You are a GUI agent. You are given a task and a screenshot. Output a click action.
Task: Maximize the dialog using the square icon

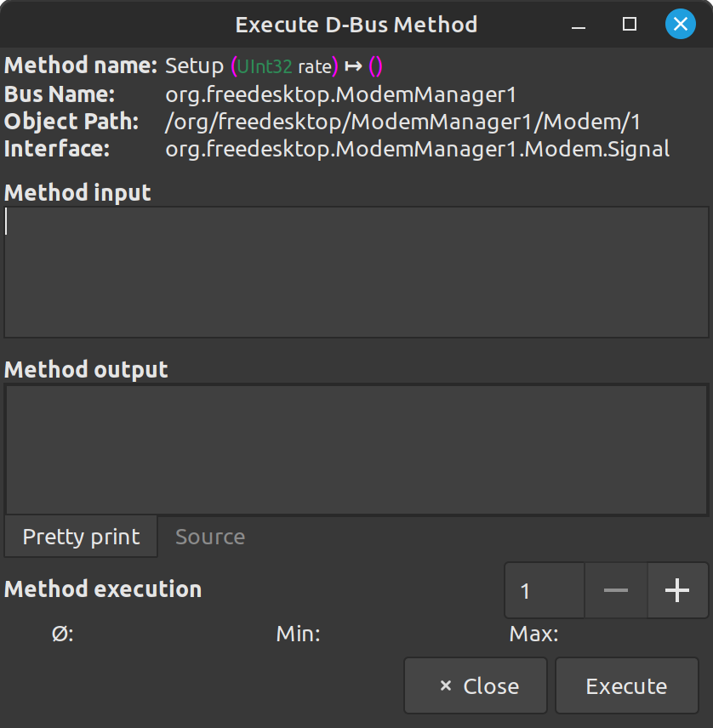(630, 25)
